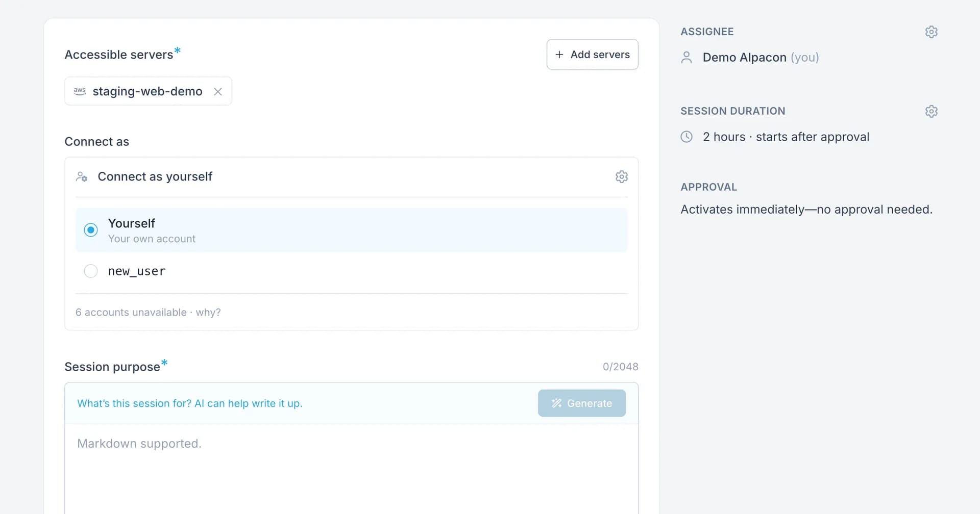Click the 'Session purpose' label

(112, 367)
